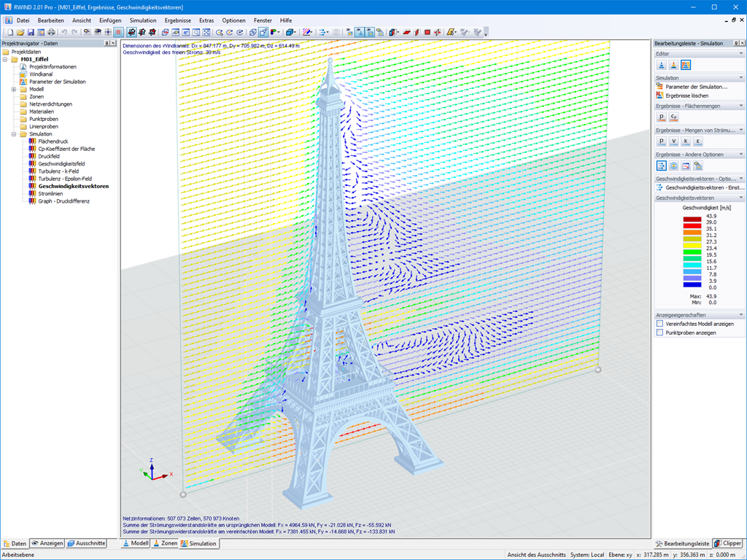This screenshot has height=560, width=747.
Task: Click the second Editor zones icon
Action: (673, 65)
